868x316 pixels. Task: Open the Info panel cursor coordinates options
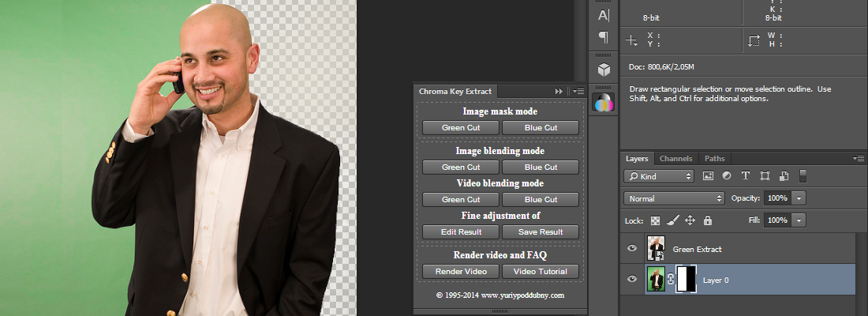point(631,40)
